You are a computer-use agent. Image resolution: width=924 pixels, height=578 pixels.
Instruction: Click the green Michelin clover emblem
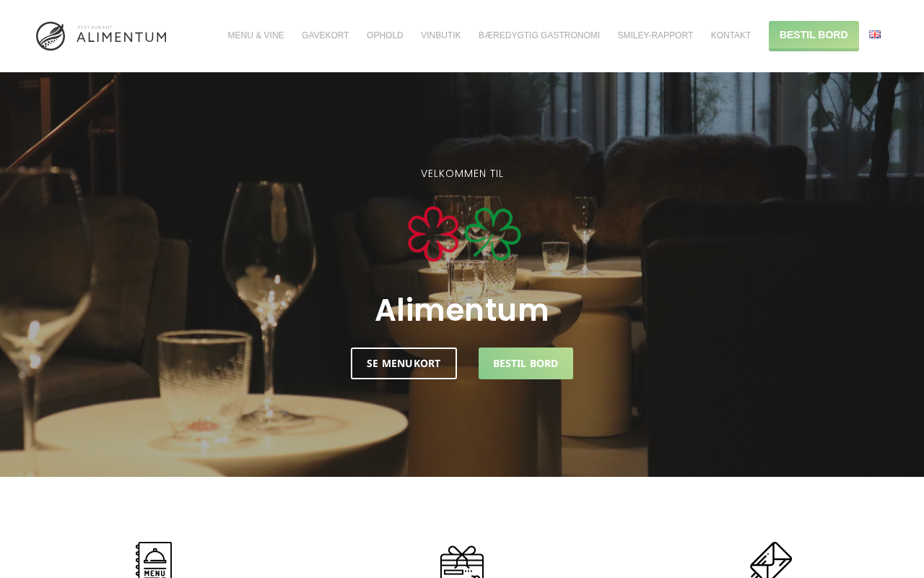[492, 234]
